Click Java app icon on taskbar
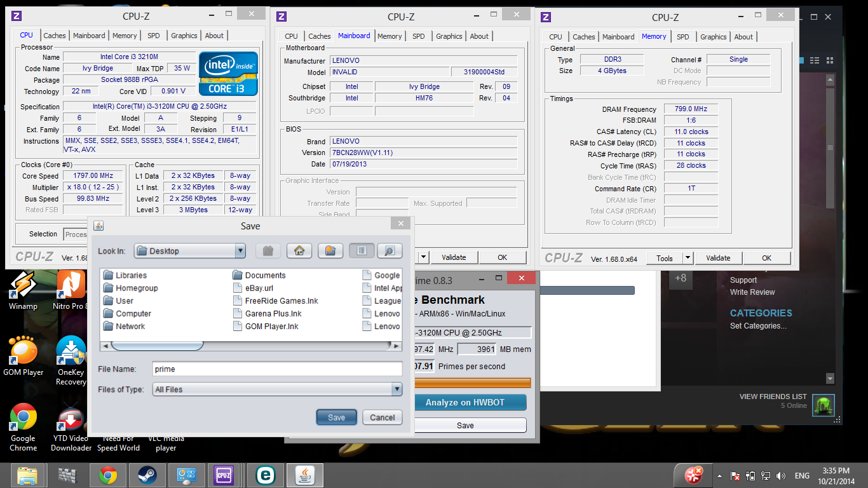 tap(306, 475)
